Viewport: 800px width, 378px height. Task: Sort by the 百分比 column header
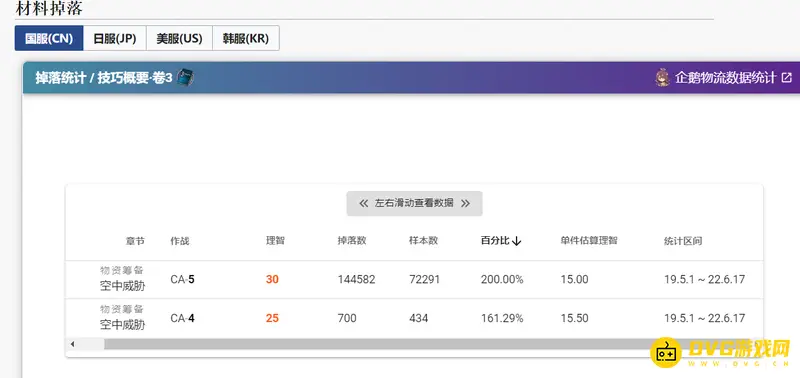pyautogui.click(x=495, y=241)
